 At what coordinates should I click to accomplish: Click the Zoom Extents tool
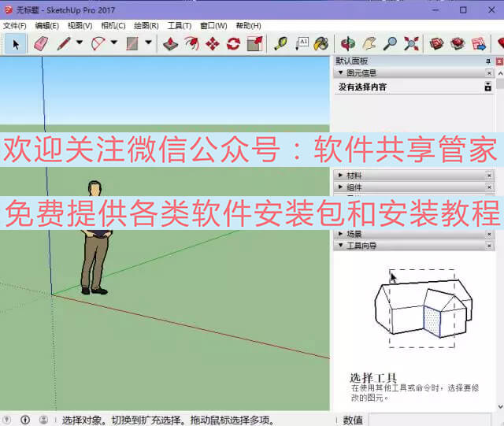pyautogui.click(x=411, y=43)
